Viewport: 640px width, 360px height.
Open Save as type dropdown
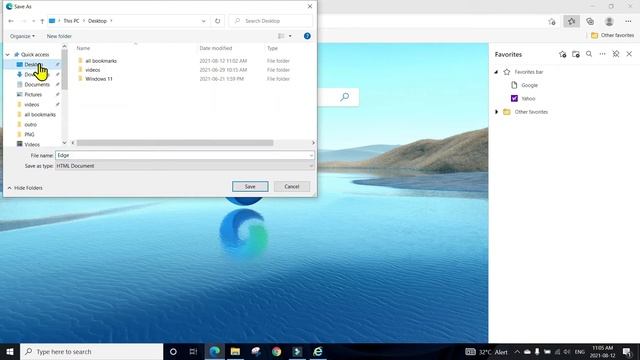184,166
